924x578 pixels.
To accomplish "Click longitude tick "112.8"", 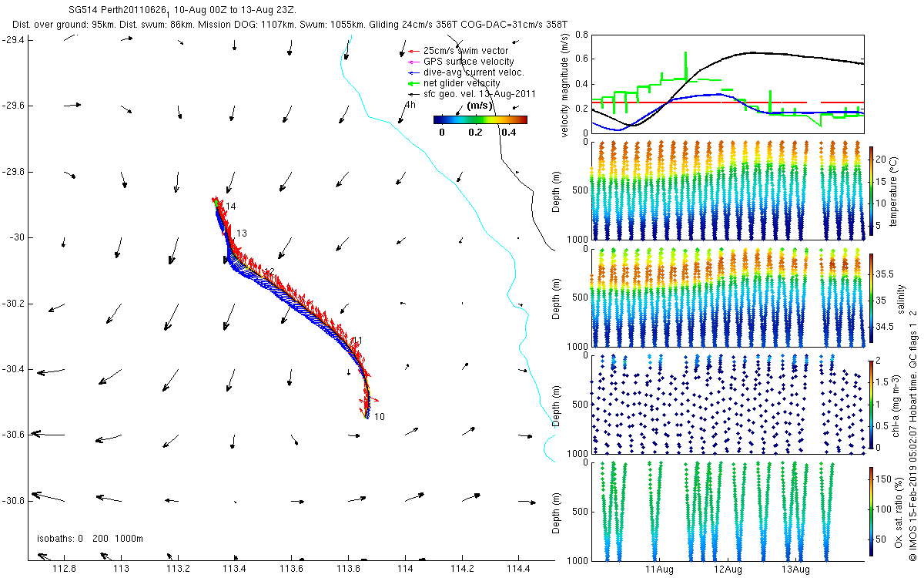I will pyautogui.click(x=64, y=569).
